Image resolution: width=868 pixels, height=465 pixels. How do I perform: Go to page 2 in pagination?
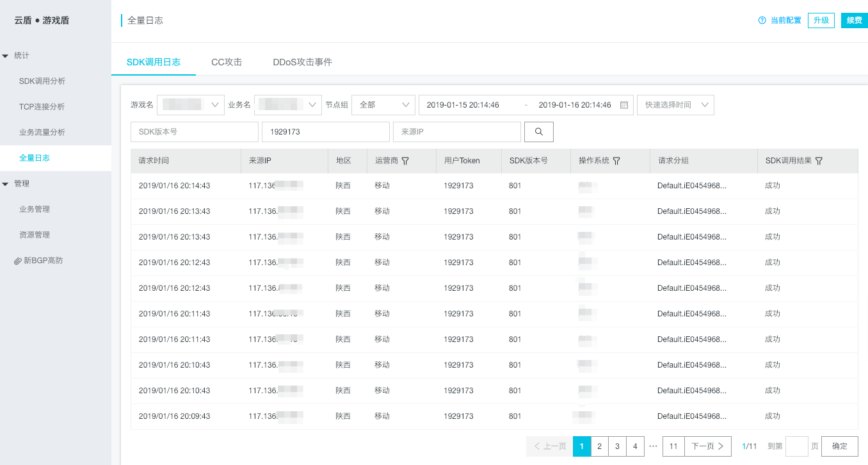click(599, 446)
